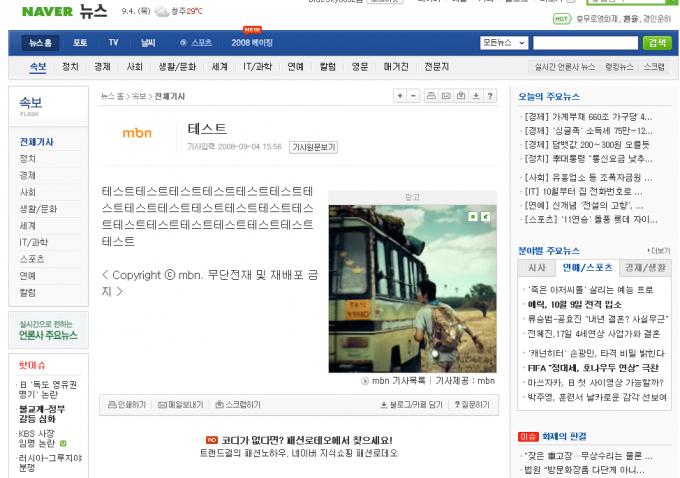Image resolution: width=680 pixels, height=478 pixels.
Task: Select 사회 in the left sidebar
Action: (27, 192)
